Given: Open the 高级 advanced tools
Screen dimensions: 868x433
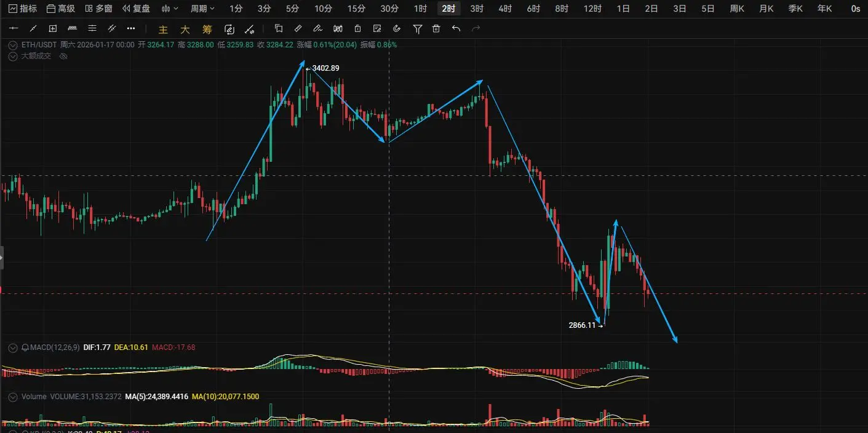Looking at the screenshot, I should 61,9.
